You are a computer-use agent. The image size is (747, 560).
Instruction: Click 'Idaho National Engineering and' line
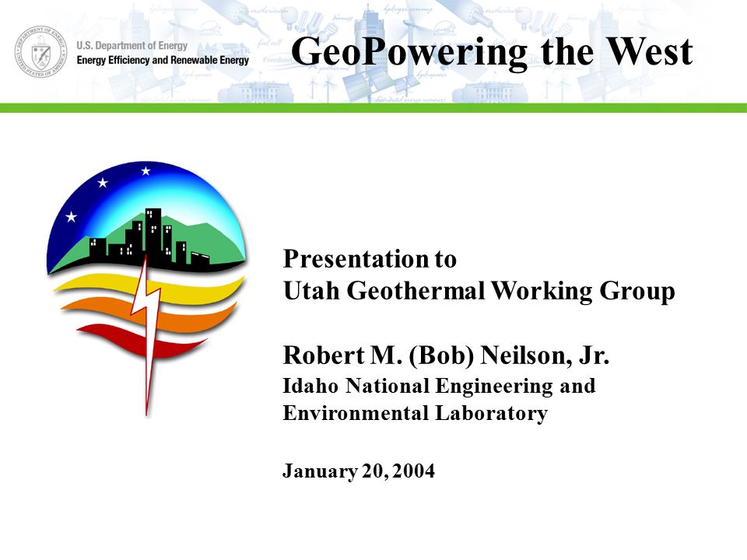tap(439, 386)
